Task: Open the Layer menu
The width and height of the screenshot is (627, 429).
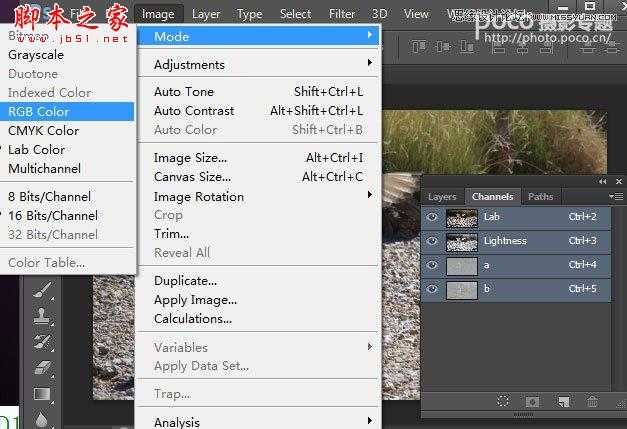Action: [x=206, y=14]
